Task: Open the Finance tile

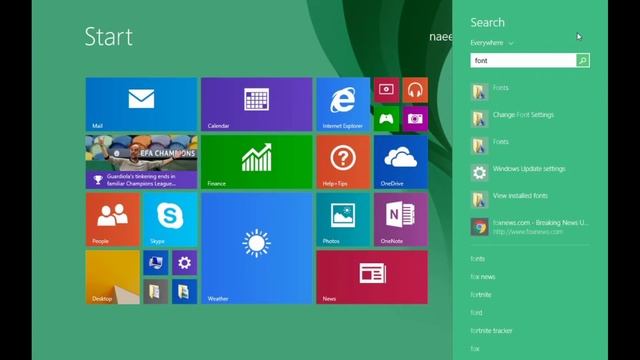Action: [256, 162]
